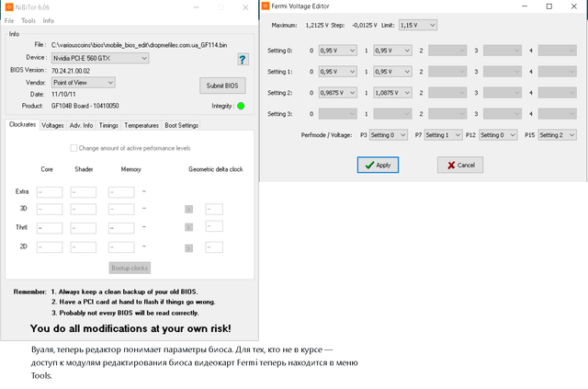Image resolution: width=588 pixels, height=389 pixels.
Task: Open Setting 2 dropdown showing 1,0875 V
Action: [x=392, y=93]
